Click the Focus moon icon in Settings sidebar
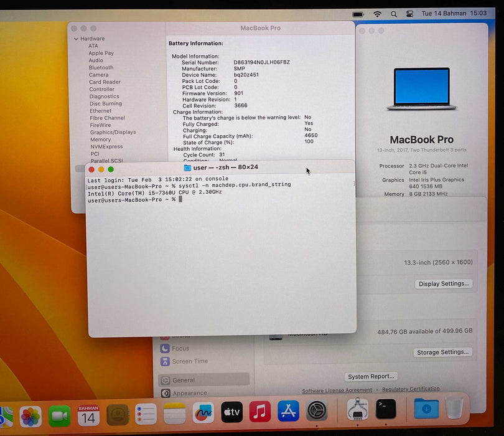This screenshot has width=504, height=436. (x=165, y=348)
